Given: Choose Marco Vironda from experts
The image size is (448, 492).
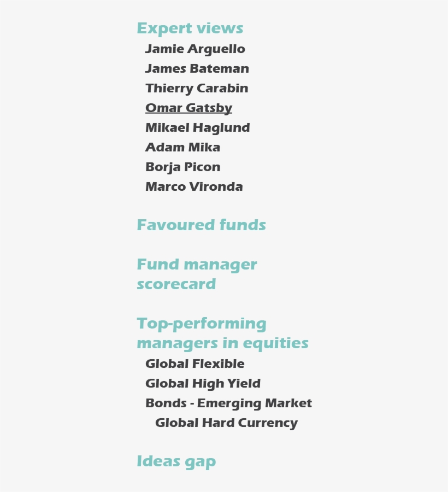Looking at the screenshot, I should [x=194, y=187].
